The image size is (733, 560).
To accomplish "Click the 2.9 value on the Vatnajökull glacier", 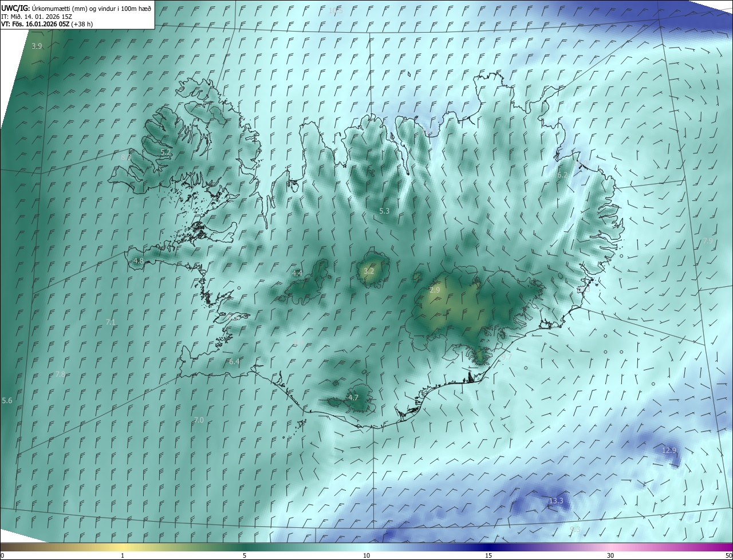I will tap(435, 290).
